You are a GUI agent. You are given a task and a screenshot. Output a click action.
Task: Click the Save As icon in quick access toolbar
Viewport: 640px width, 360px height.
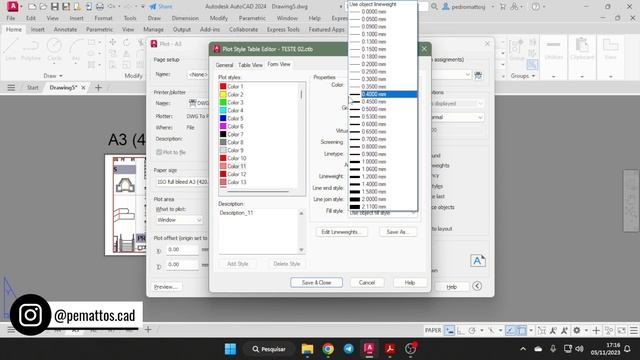[65, 7]
